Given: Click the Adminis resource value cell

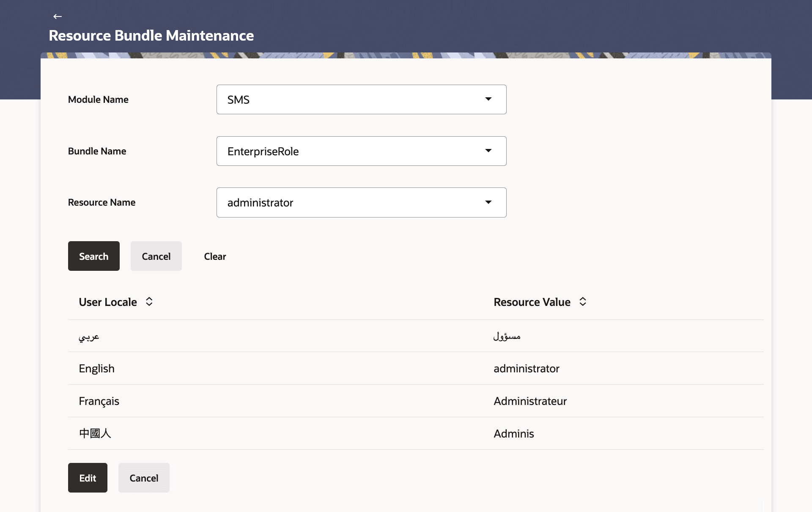Looking at the screenshot, I should (513, 434).
